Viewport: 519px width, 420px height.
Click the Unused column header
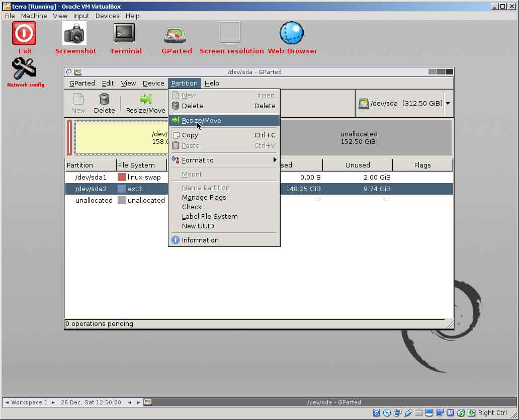click(358, 165)
